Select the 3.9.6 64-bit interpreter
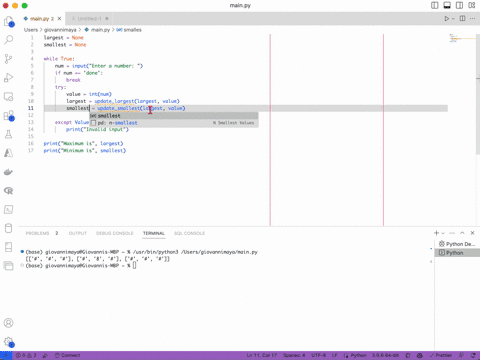This screenshot has width=480, height=360. click(385, 355)
